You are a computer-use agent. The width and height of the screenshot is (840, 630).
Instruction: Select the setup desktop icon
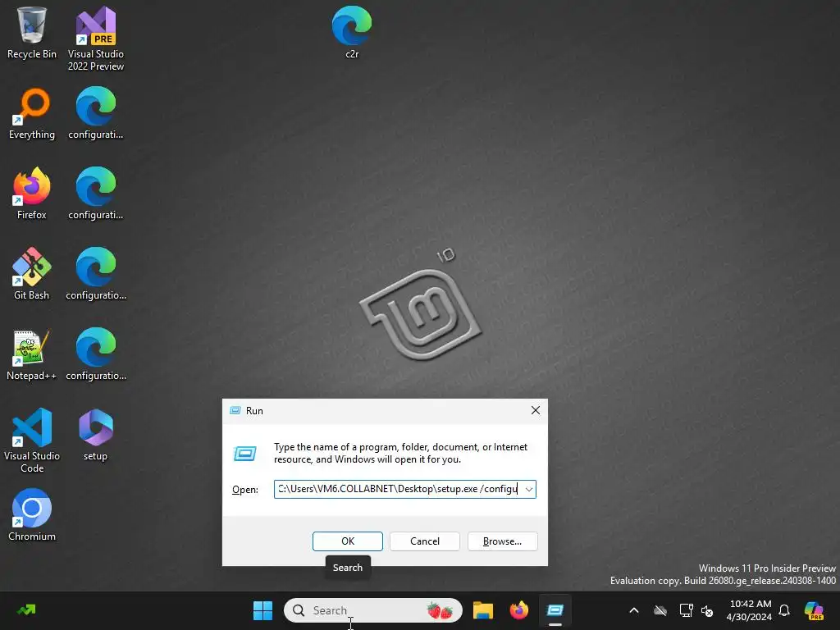[96, 435]
